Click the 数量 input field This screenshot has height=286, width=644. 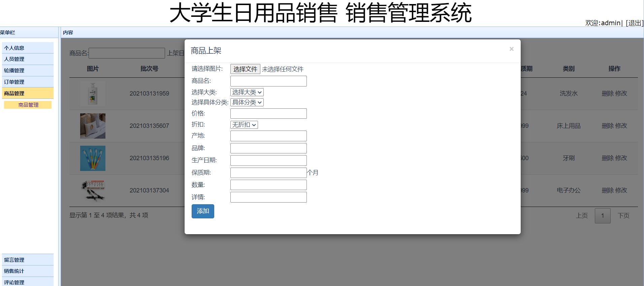(268, 185)
